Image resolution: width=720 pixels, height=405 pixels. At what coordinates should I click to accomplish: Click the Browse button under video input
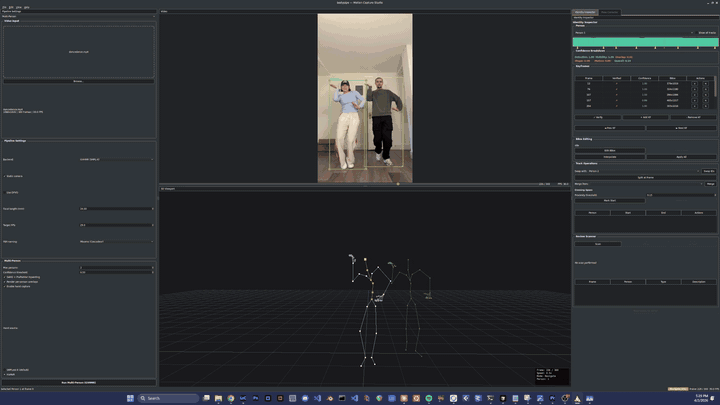point(79,81)
